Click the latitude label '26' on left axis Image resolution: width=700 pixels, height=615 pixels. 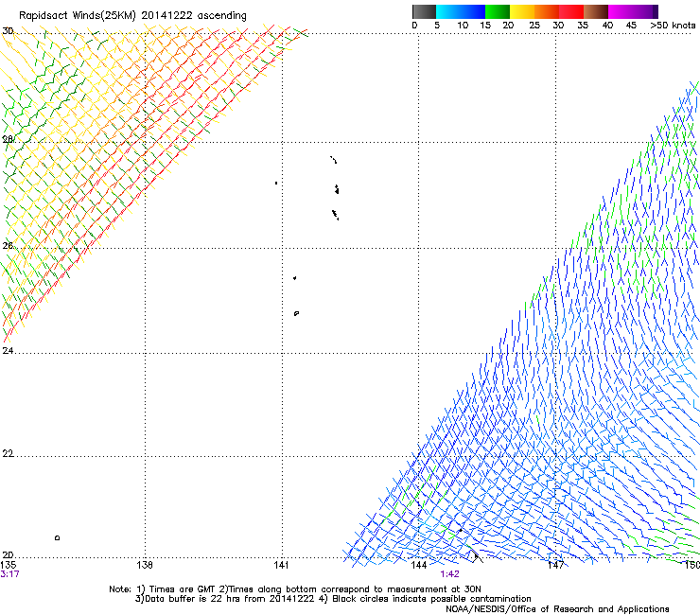pyautogui.click(x=8, y=246)
